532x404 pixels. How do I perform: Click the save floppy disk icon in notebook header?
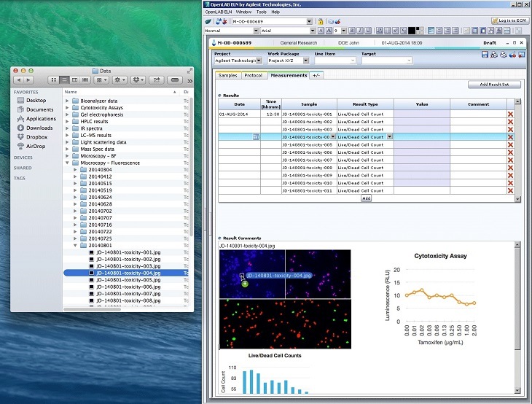485,54
